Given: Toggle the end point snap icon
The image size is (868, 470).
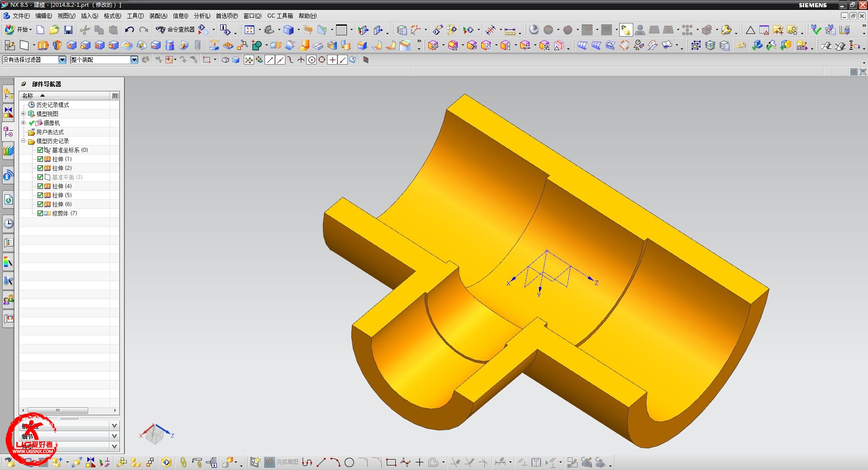Looking at the screenshot, I should (x=270, y=60).
